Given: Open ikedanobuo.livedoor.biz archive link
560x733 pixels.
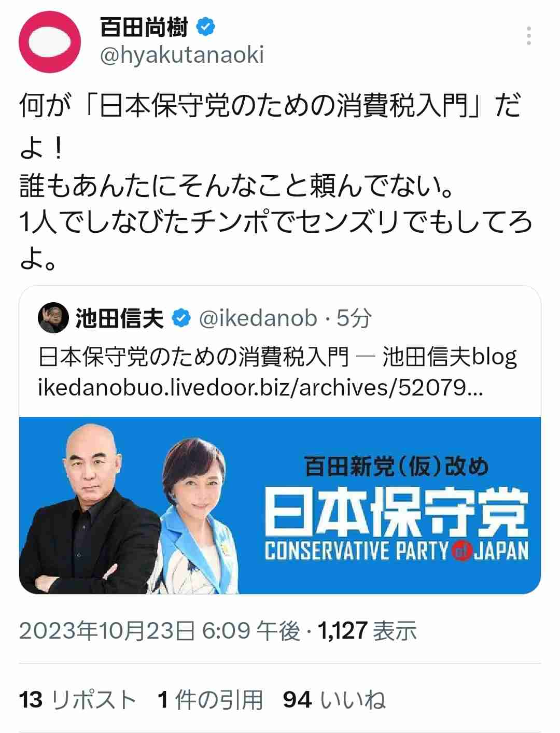Looking at the screenshot, I should click(x=260, y=388).
